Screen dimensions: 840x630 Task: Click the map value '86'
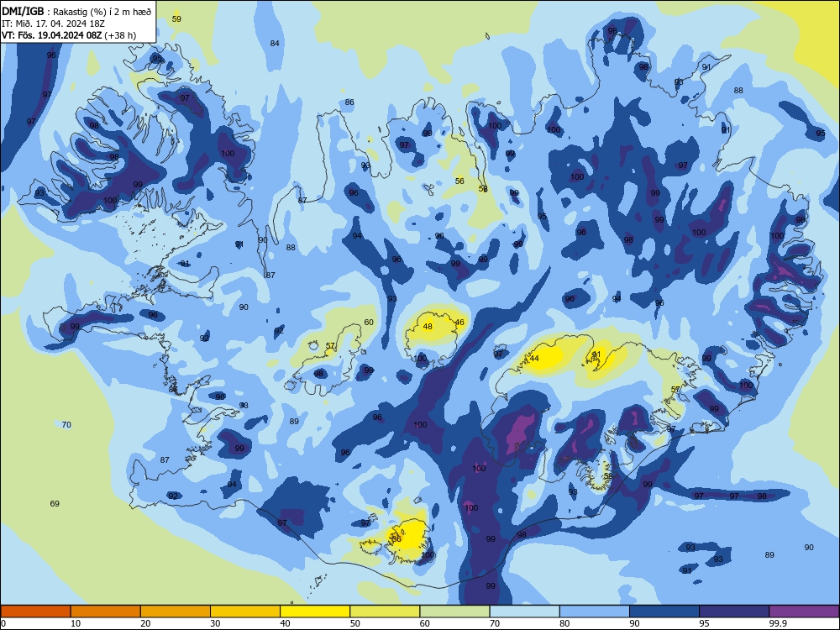click(349, 102)
